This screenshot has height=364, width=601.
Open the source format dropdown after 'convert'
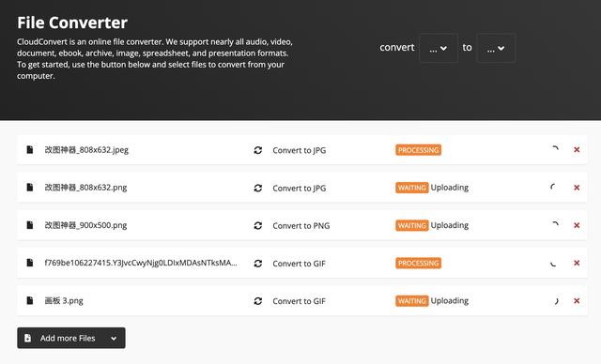(x=439, y=48)
